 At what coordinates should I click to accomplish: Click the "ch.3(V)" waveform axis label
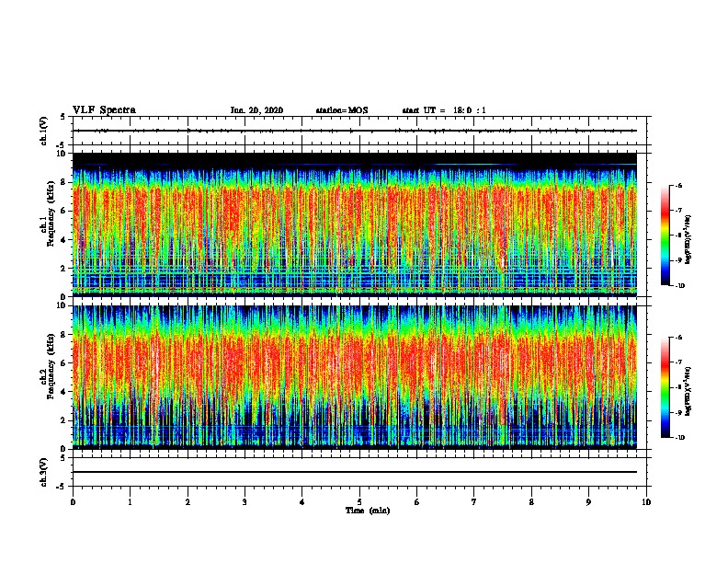coord(43,472)
